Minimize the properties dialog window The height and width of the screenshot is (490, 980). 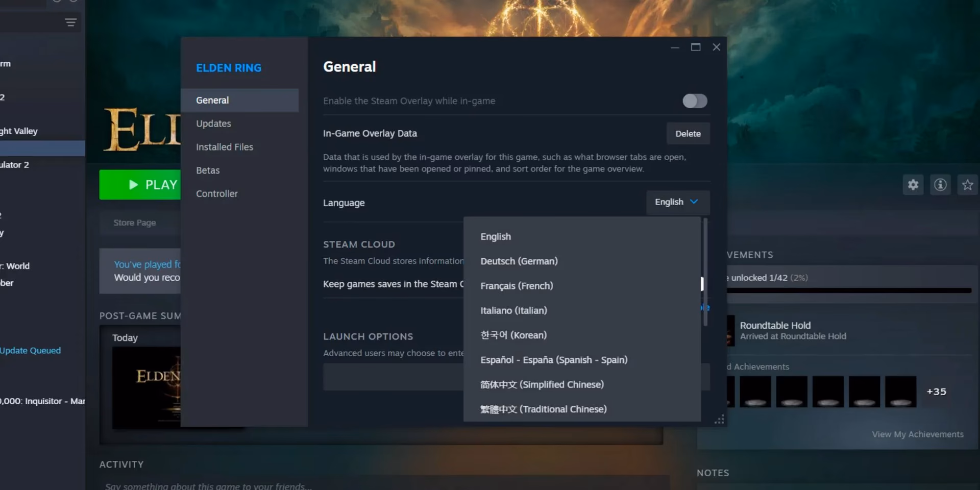pos(675,47)
